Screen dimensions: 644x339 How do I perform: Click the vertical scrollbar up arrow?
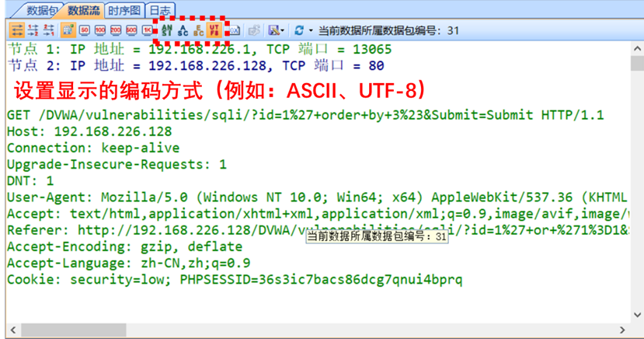tap(638, 48)
